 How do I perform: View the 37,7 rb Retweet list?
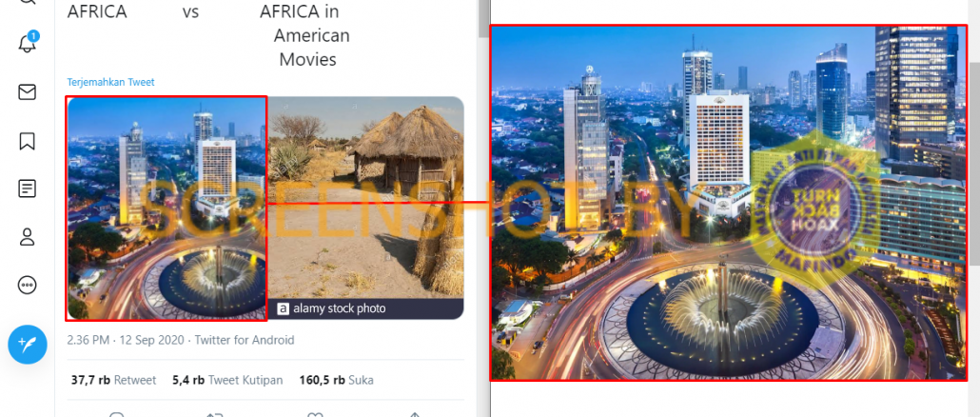(x=114, y=380)
